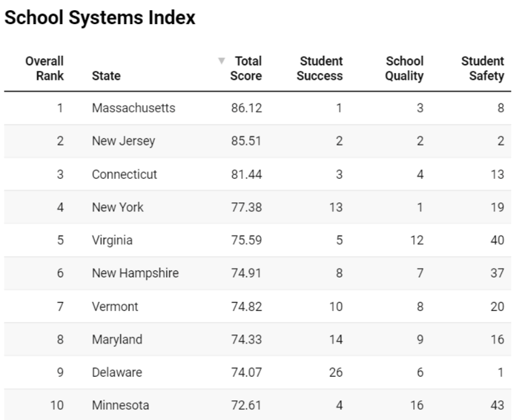Click the sort arrow beside Total Score
528x420 pixels.
tap(221, 62)
